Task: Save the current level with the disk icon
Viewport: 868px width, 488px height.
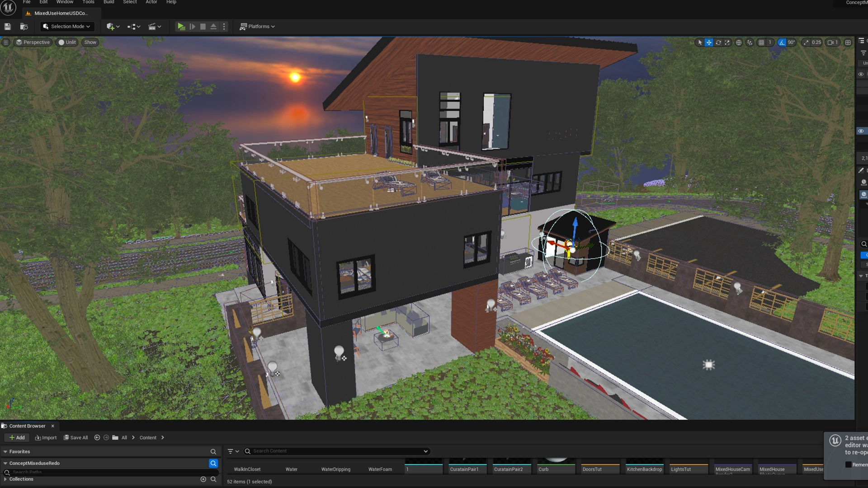Action: point(8,27)
